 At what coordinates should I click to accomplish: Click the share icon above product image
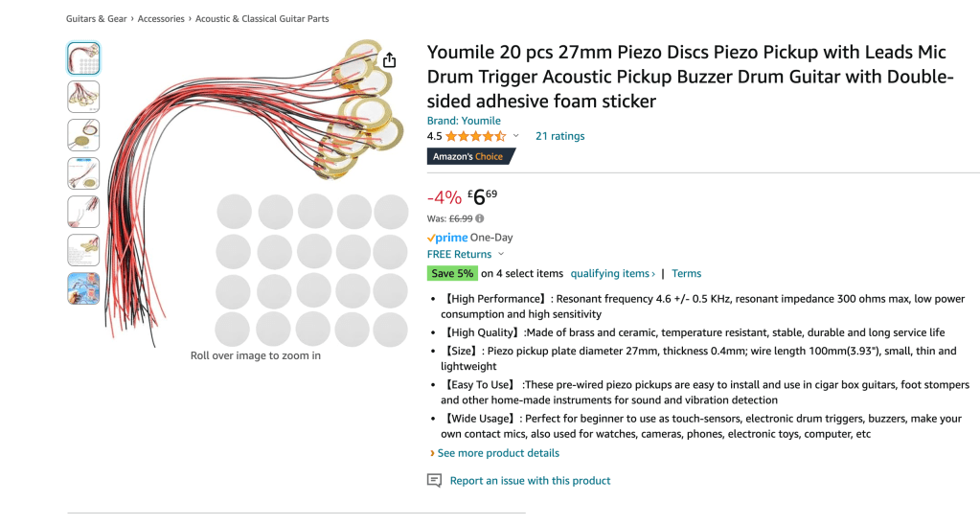[389, 60]
